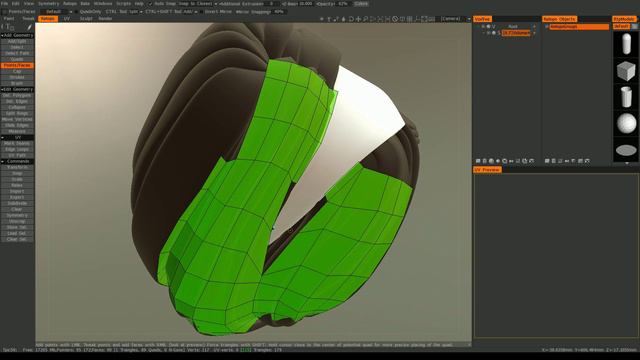Screen dimensions: 640x360
Task: Select the cube primitive model thumbnail
Action: tap(626, 71)
